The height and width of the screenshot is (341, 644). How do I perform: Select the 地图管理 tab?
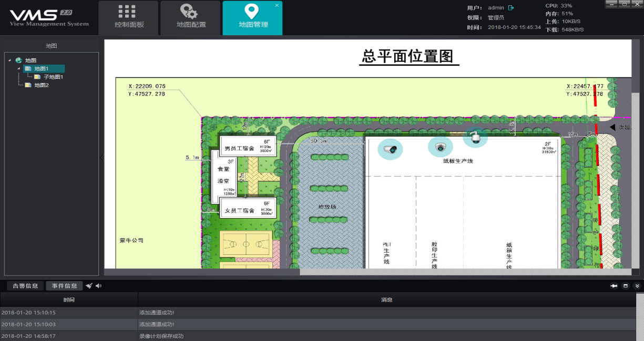(252, 18)
